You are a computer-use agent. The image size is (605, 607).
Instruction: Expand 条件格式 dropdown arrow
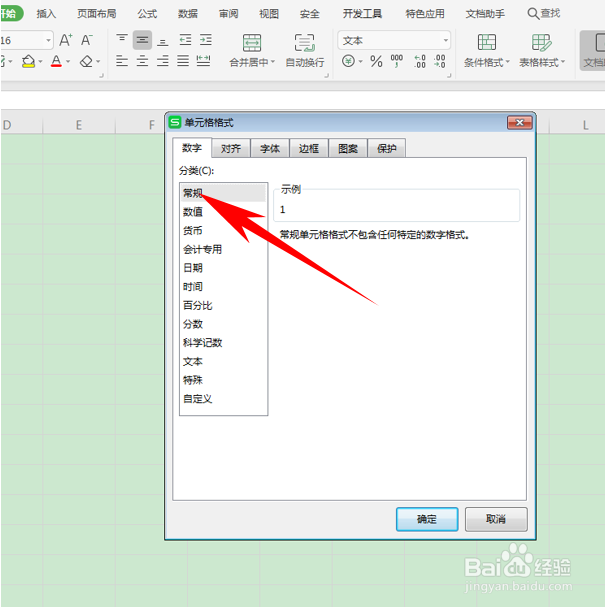507,62
